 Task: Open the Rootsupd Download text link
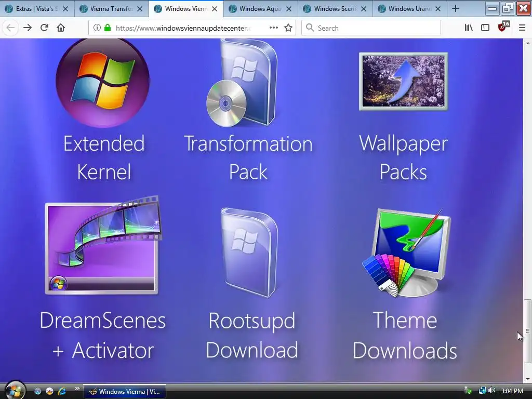[x=252, y=335]
